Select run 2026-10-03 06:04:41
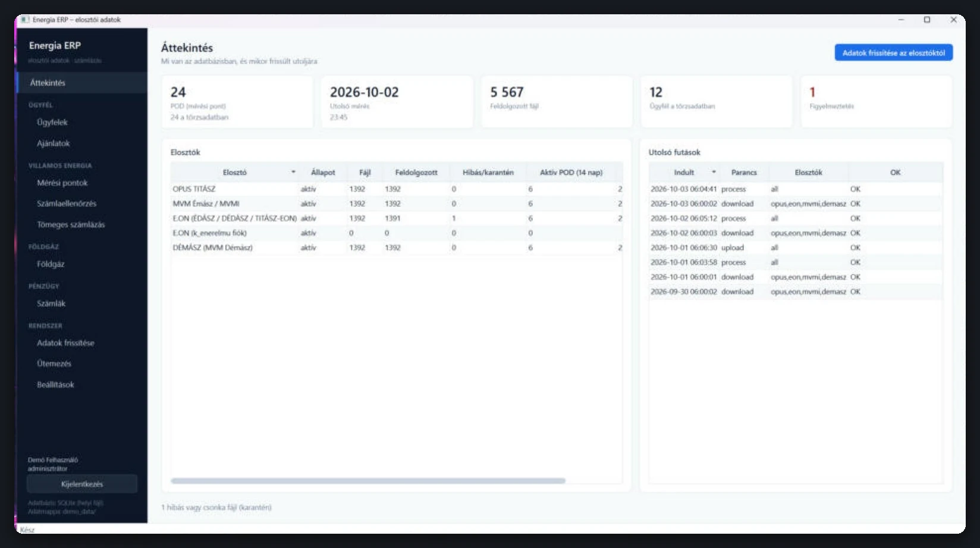The height and width of the screenshot is (548, 980). [796, 189]
